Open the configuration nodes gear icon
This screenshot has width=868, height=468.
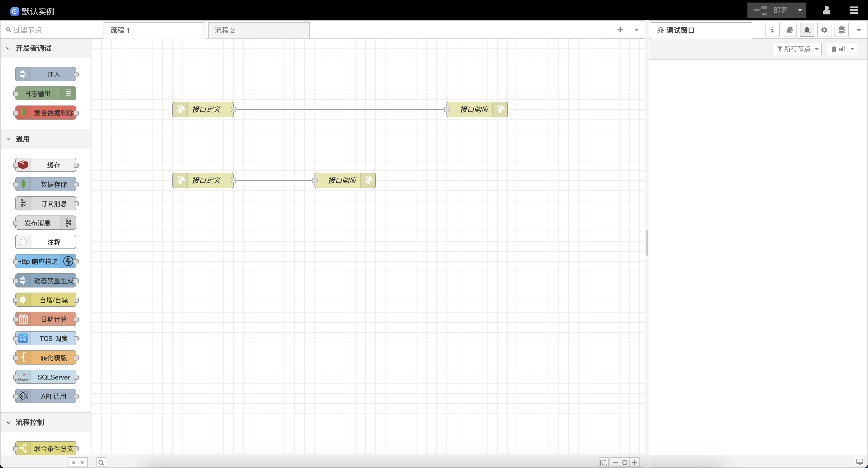tap(824, 30)
